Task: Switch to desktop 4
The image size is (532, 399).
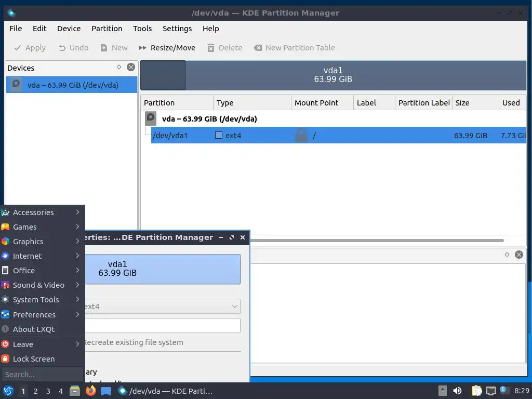Action: (x=61, y=391)
